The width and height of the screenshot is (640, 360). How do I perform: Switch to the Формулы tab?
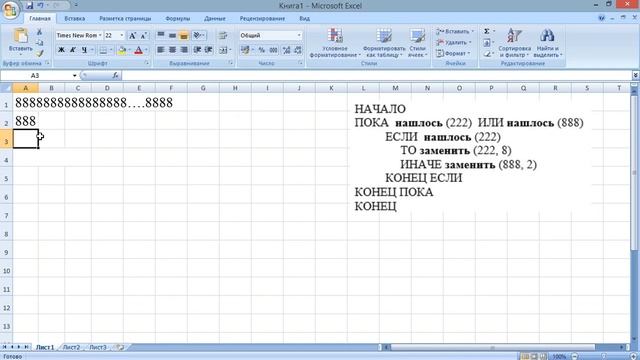(178, 18)
